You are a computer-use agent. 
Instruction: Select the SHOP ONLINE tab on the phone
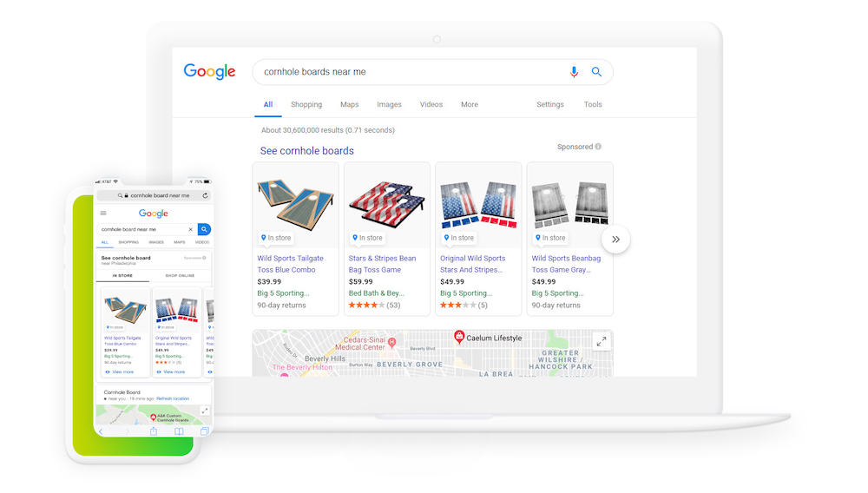click(x=180, y=275)
